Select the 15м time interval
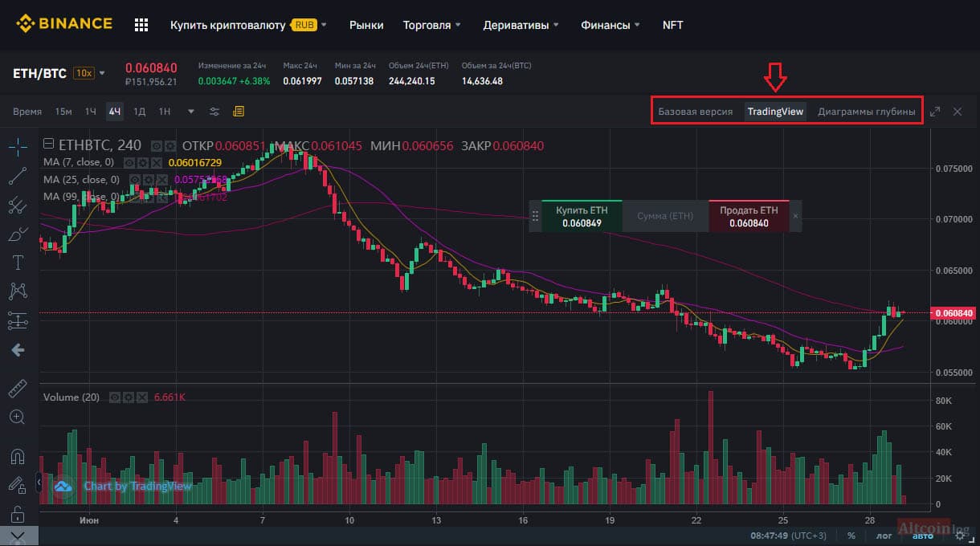 [63, 112]
